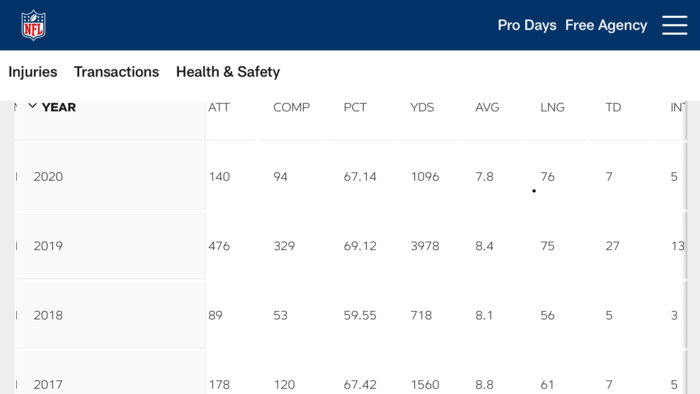Open the Free Agency link
The image size is (700, 394).
click(606, 25)
